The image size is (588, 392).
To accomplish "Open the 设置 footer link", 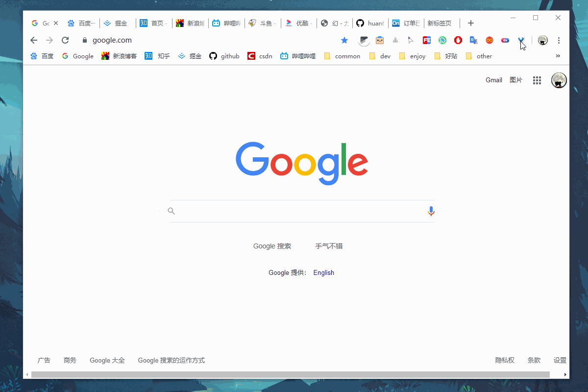I will (560, 360).
